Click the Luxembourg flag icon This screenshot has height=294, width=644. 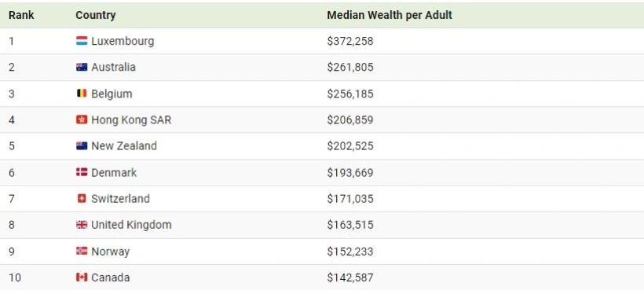[x=82, y=41]
